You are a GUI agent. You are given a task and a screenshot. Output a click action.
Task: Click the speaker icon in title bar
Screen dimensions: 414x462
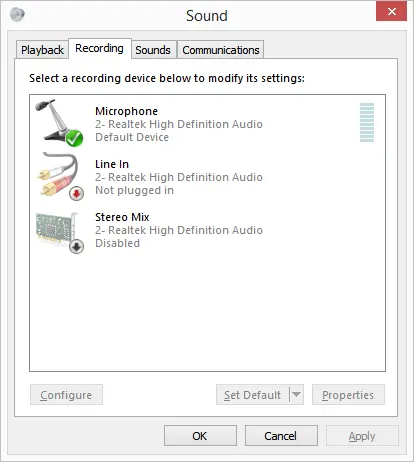coord(17,15)
